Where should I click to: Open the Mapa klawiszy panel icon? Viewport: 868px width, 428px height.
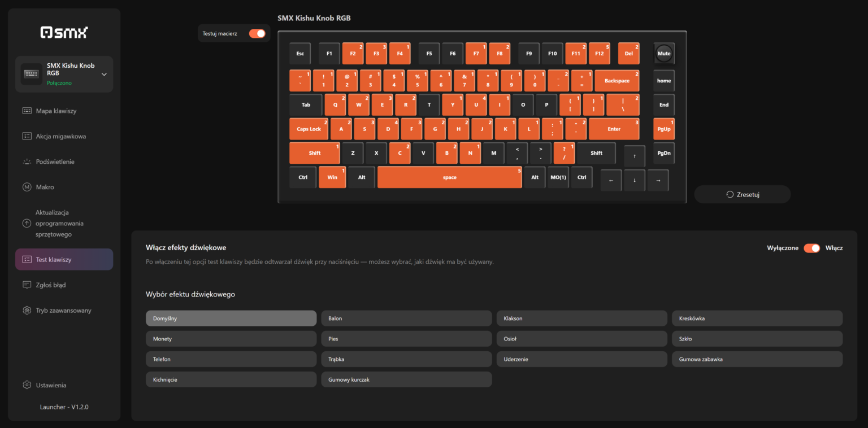pyautogui.click(x=27, y=111)
